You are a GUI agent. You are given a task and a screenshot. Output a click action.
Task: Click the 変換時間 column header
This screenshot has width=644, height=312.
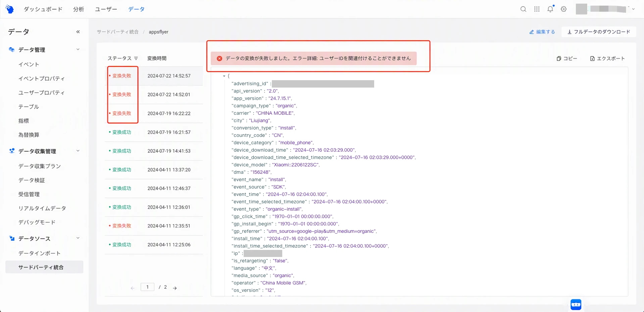pos(157,58)
